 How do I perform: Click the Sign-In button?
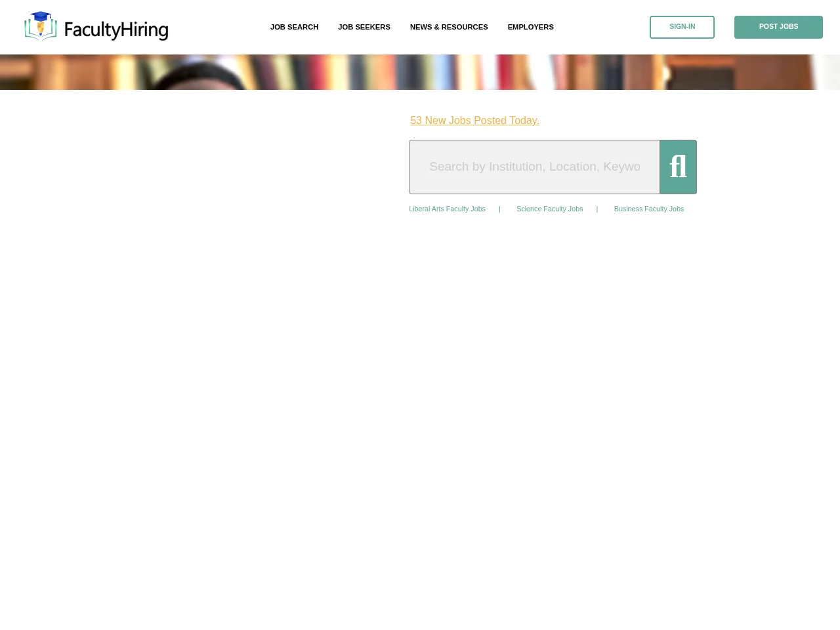[x=682, y=27]
